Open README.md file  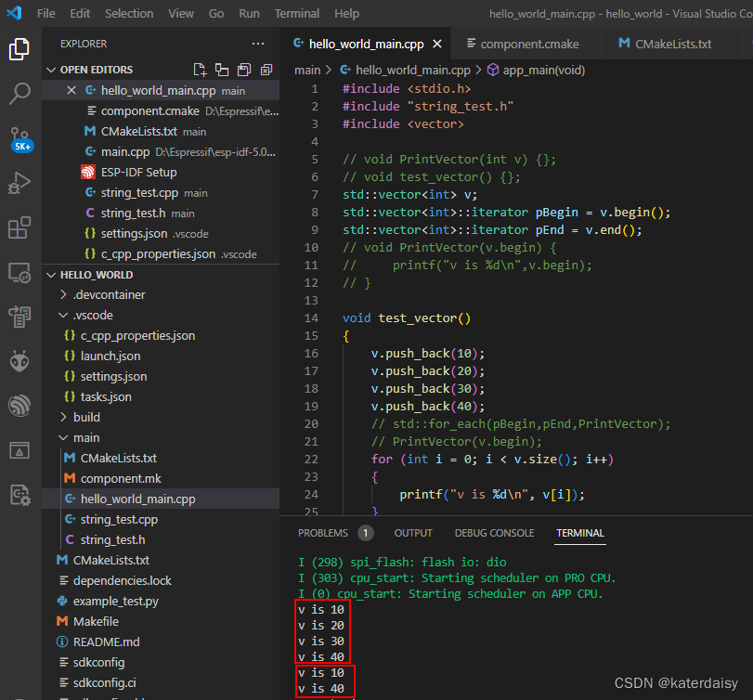(161, 642)
